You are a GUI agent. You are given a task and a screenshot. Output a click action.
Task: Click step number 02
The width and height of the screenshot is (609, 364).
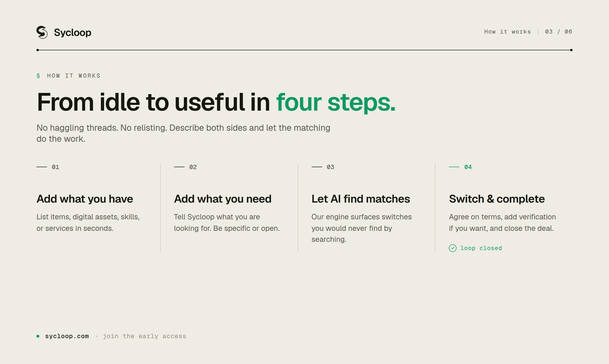193,167
